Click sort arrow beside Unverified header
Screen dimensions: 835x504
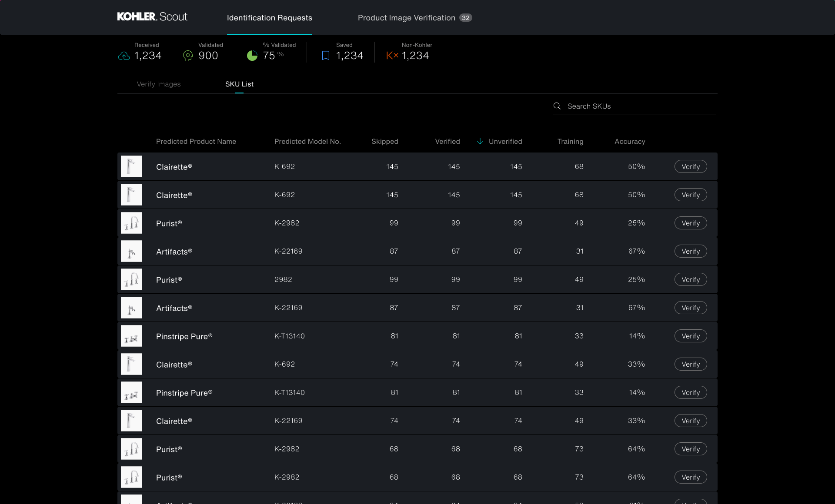(480, 141)
